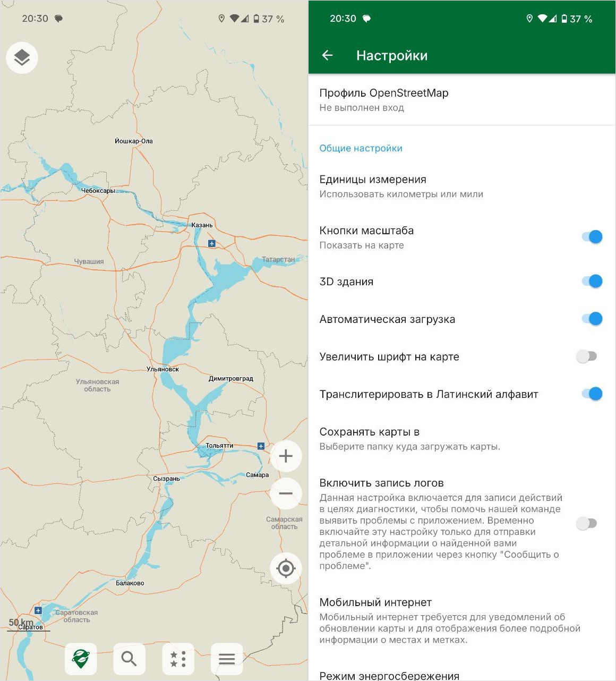Tap the Казань city label on map
616x681 pixels.
pos(202,225)
